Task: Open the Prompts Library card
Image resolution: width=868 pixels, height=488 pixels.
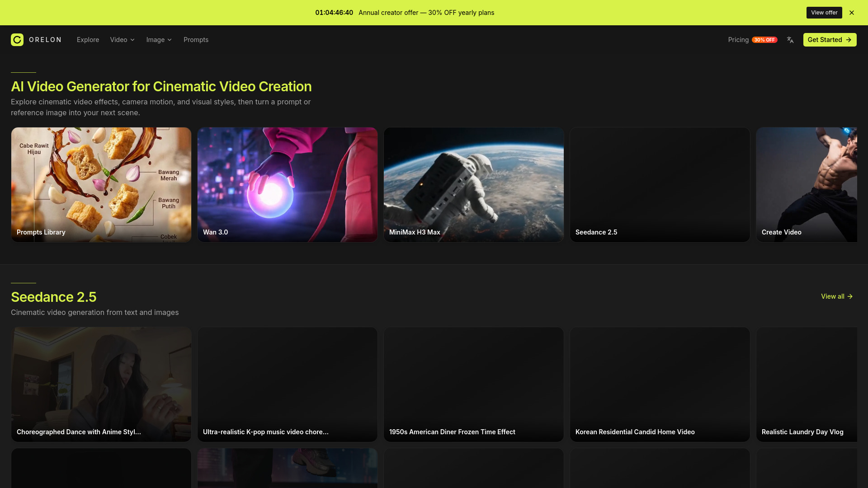Action: [x=101, y=185]
